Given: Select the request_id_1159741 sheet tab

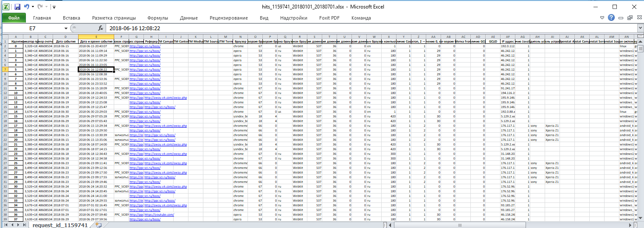Looking at the screenshot, I should click(x=60, y=225).
